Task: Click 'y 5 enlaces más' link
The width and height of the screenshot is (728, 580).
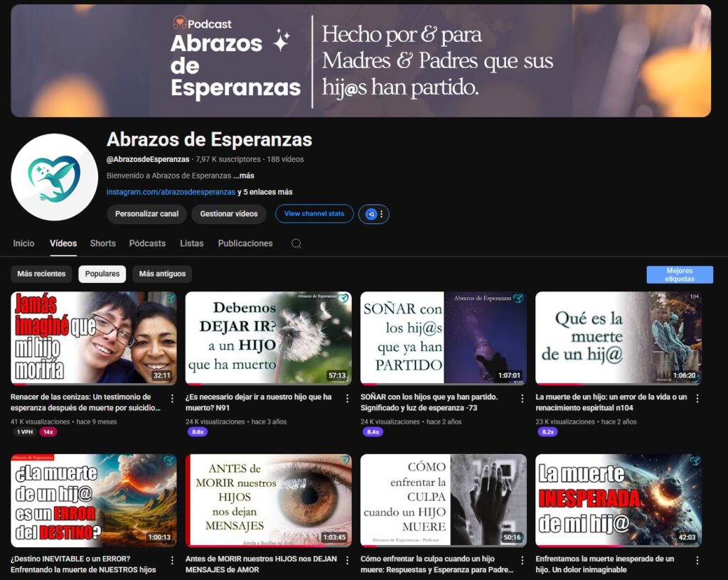Action: click(265, 192)
